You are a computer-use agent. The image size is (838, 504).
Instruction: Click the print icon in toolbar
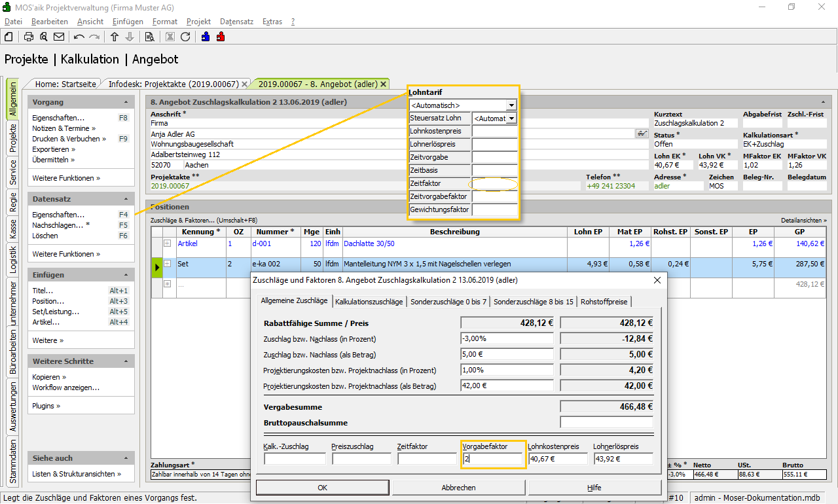[29, 37]
